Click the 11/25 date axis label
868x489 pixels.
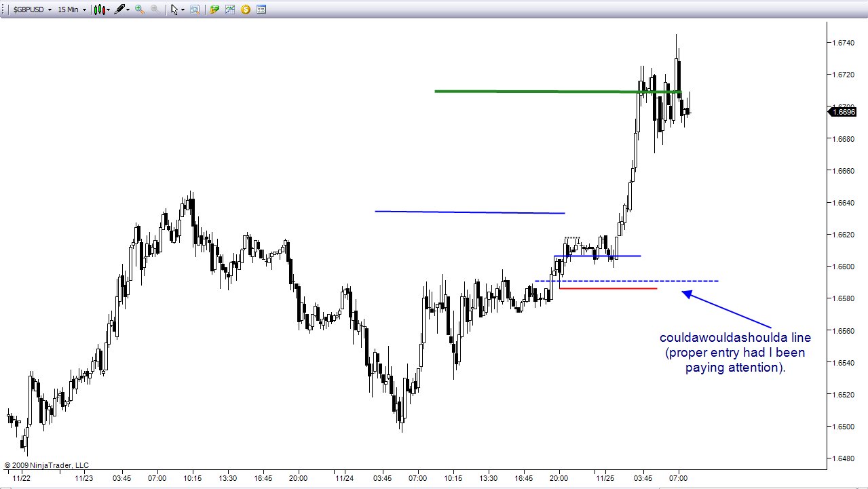coord(604,478)
